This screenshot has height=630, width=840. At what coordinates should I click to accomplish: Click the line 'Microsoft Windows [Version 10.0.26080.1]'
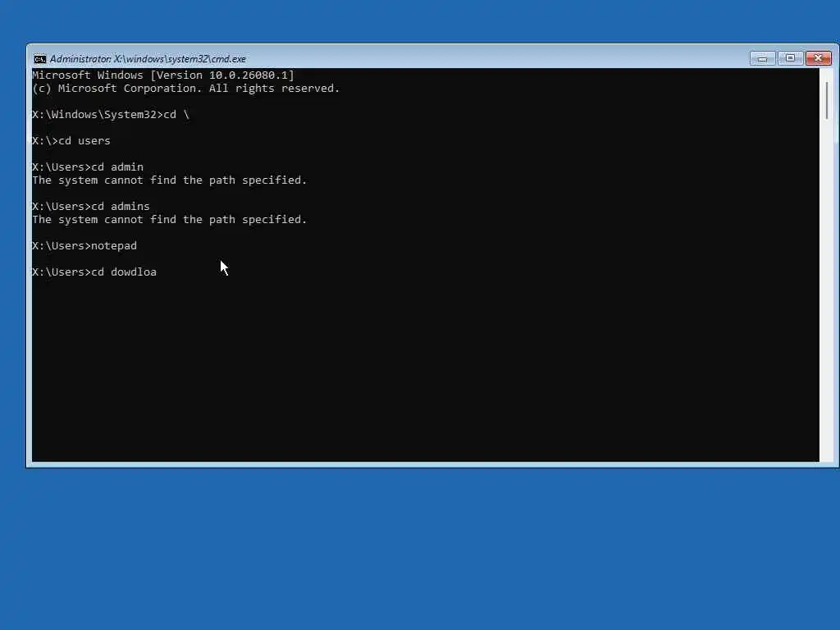(163, 75)
